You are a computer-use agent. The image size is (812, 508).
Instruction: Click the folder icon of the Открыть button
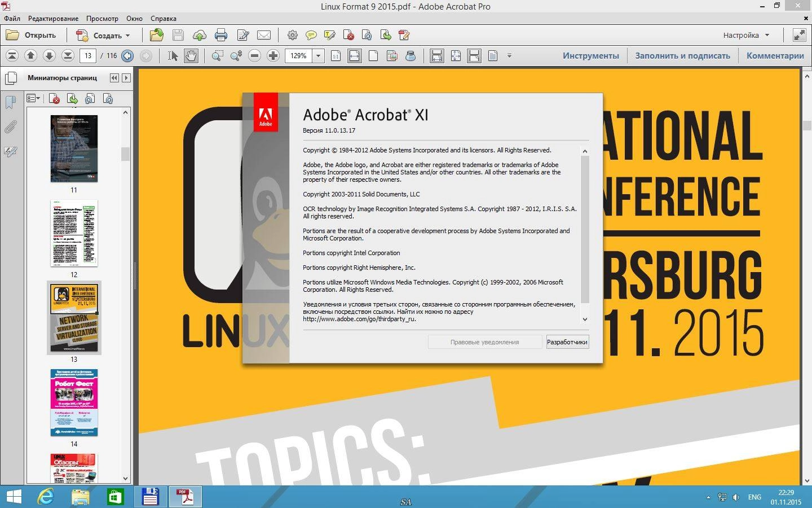12,35
